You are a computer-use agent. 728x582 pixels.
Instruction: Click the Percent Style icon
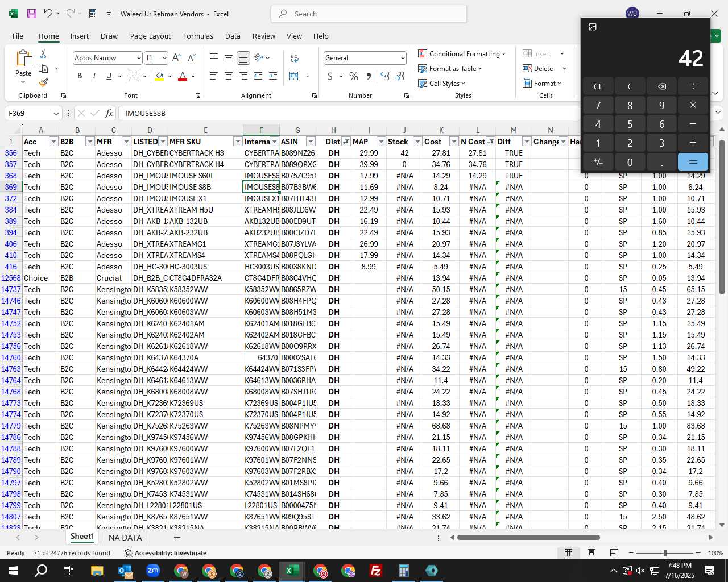point(354,76)
